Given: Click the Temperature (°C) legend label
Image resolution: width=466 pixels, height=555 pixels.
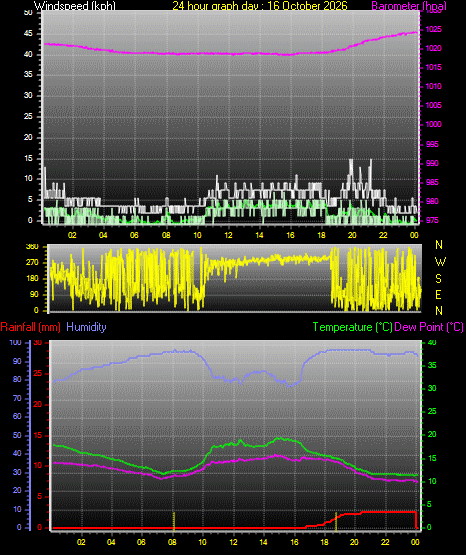Looking at the screenshot, I should [352, 327].
